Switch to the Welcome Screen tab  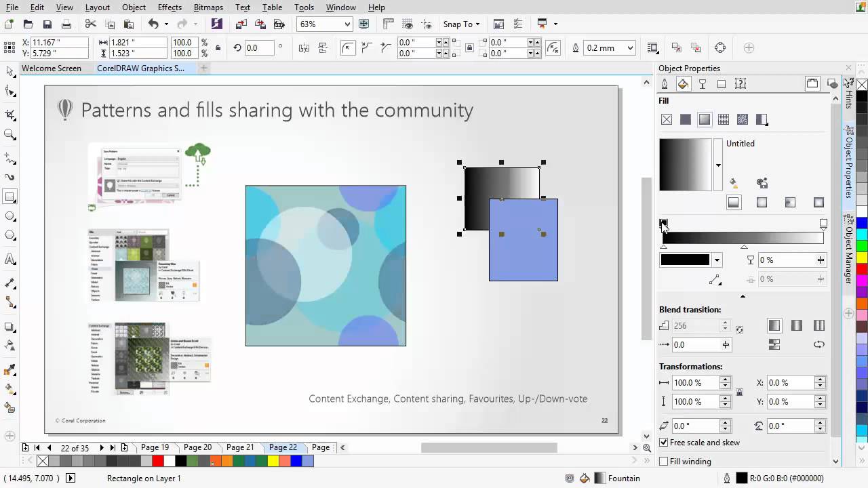pos(51,68)
